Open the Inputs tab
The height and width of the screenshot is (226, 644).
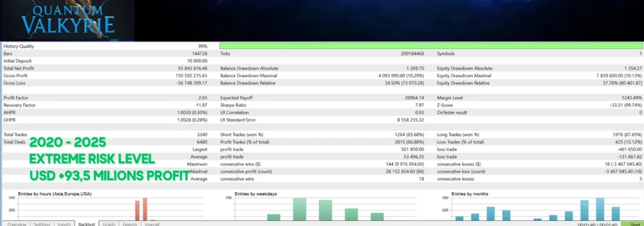coord(64,224)
